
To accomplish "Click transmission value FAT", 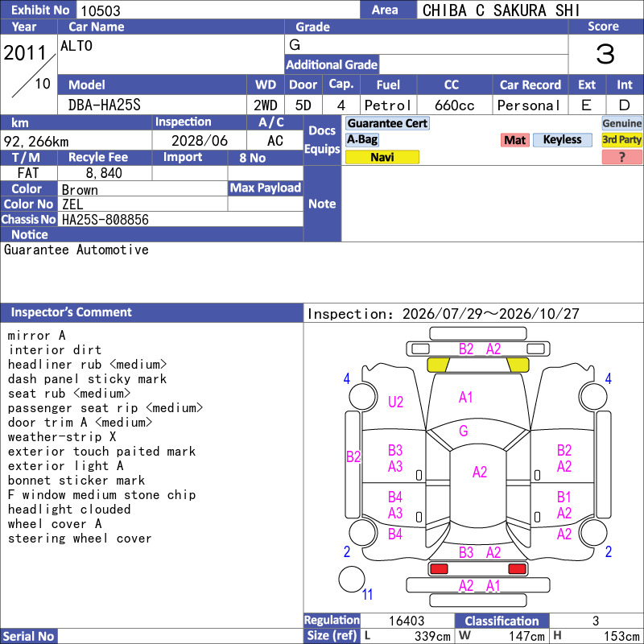I will [x=28, y=173].
